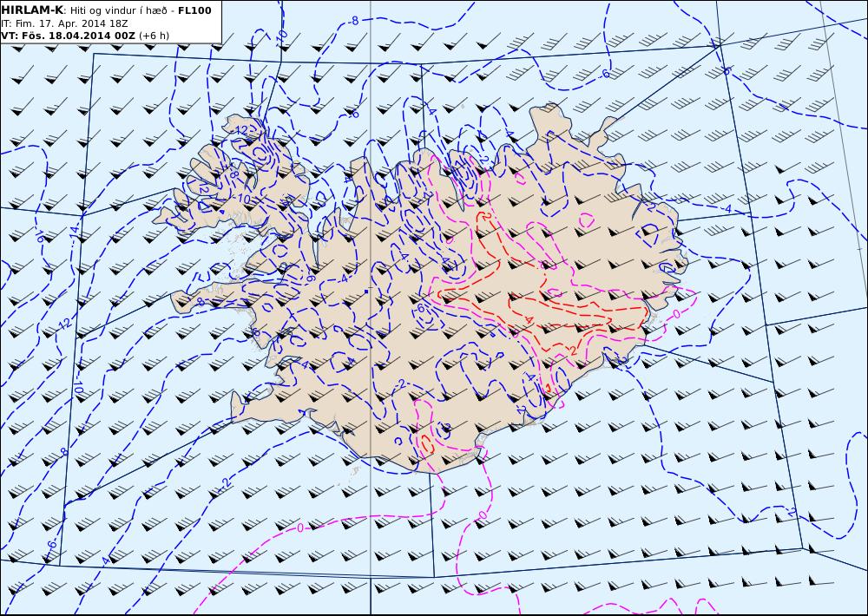Select the -10 label in the Westfjords
Screen dimensions: 868x616
[244, 199]
